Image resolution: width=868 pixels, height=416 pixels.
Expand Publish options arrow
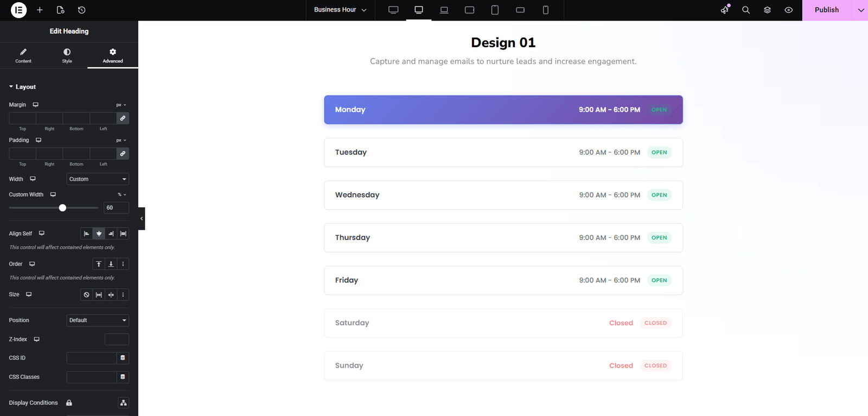860,10
